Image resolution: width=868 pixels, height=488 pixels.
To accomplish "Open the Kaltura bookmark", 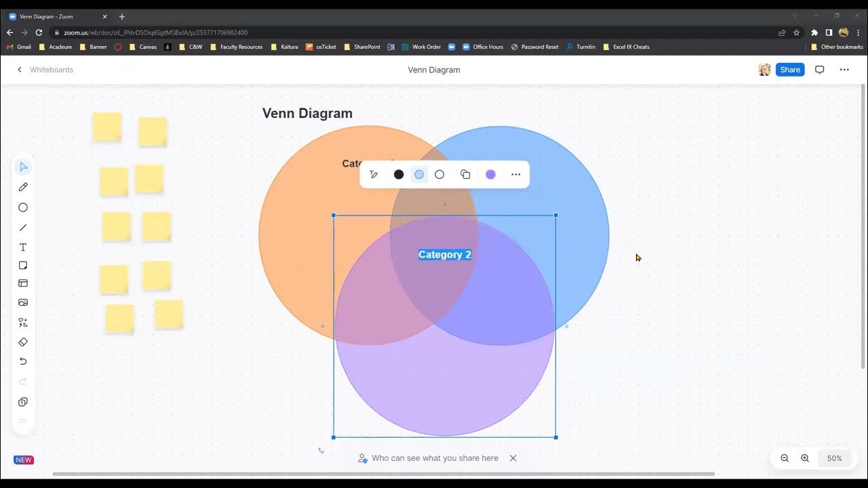I will click(284, 47).
